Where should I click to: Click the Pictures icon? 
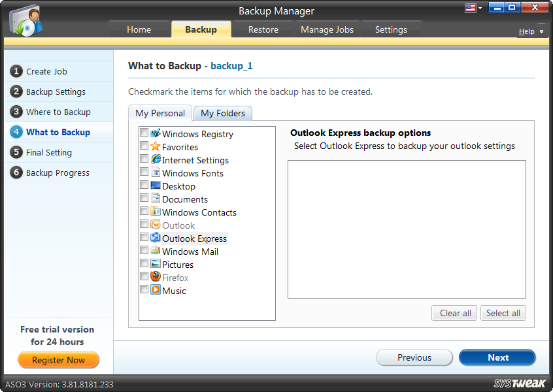pyautogui.click(x=156, y=265)
